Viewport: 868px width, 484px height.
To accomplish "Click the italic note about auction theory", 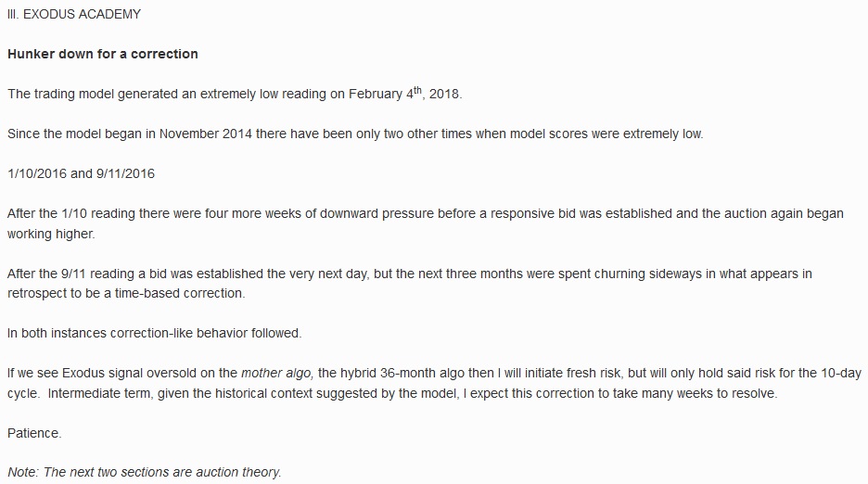I will point(145,472).
